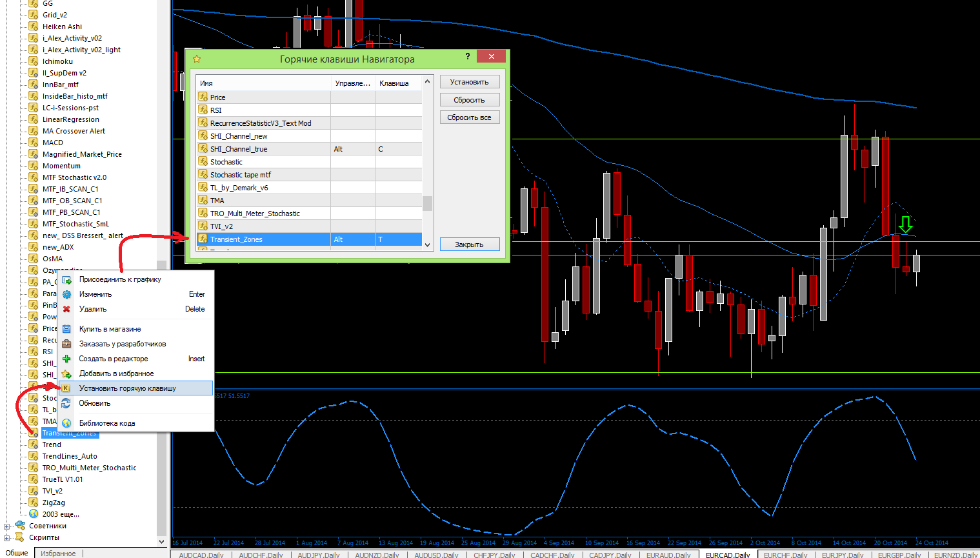Switch to the Общие tab of Navigator
The width and height of the screenshot is (980, 558).
pos(17,553)
